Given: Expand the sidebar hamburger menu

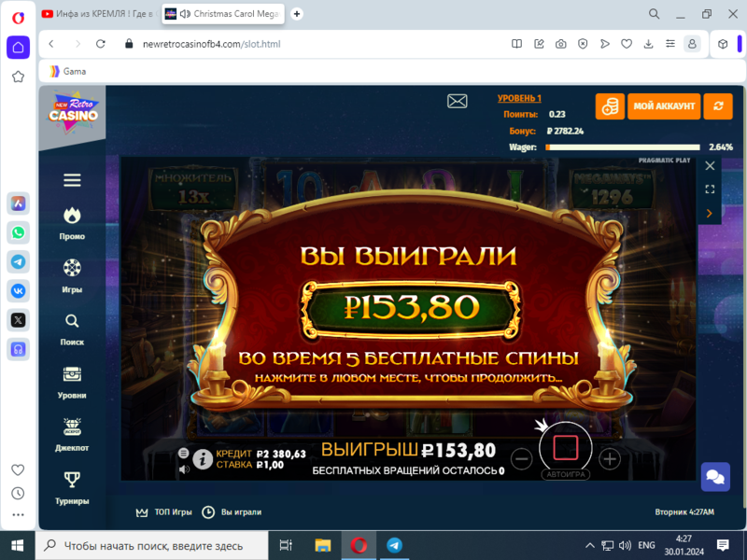Looking at the screenshot, I should (x=72, y=181).
